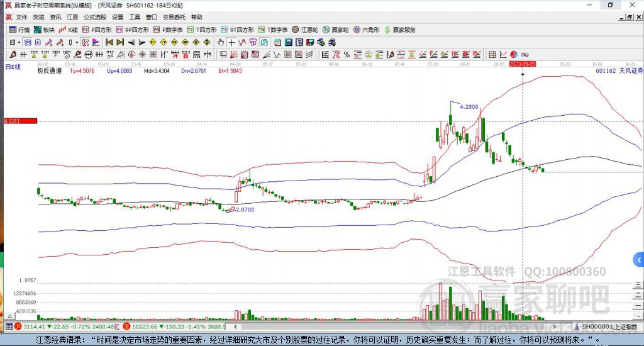Jump to first bar icon

pyautogui.click(x=109, y=42)
